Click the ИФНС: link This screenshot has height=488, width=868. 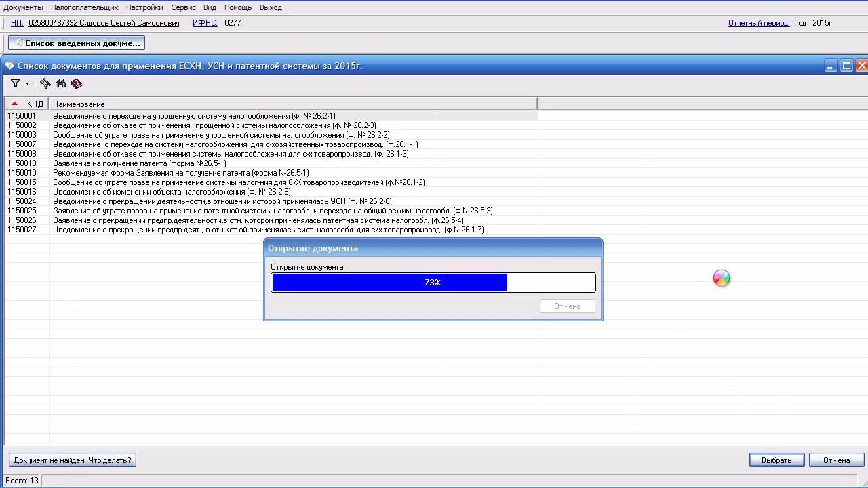(205, 23)
